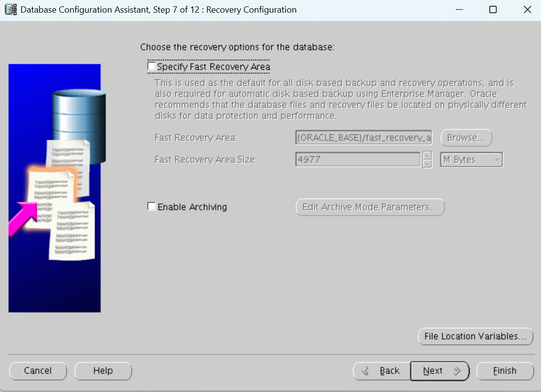The height and width of the screenshot is (392, 541).
Task: Click Browse for the Fast Recovery Area path
Action: pos(465,138)
